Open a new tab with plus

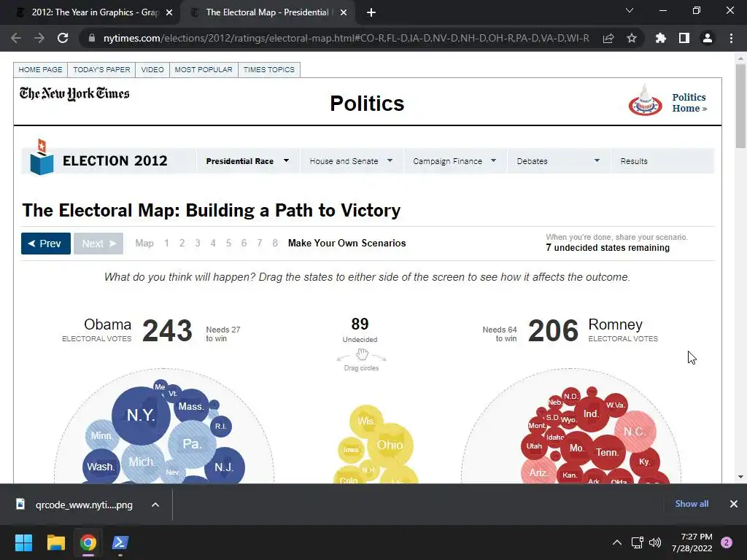371,13
